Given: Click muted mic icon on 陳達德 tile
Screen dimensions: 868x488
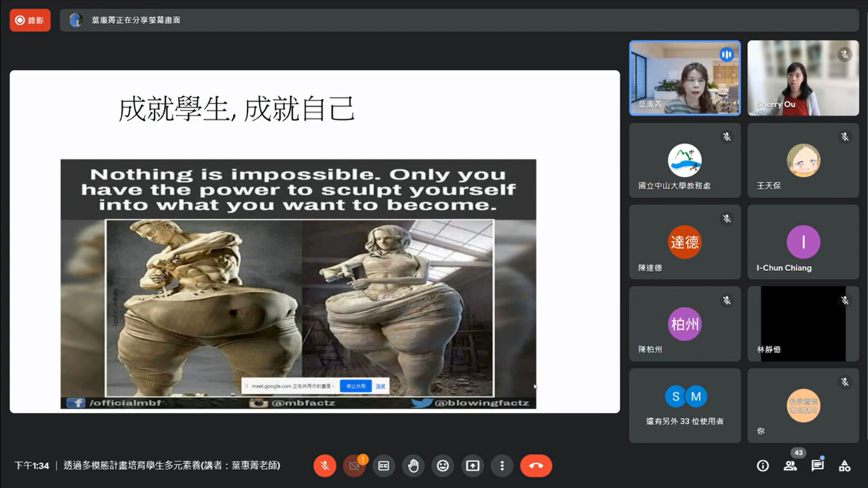Looking at the screenshot, I should tap(726, 218).
